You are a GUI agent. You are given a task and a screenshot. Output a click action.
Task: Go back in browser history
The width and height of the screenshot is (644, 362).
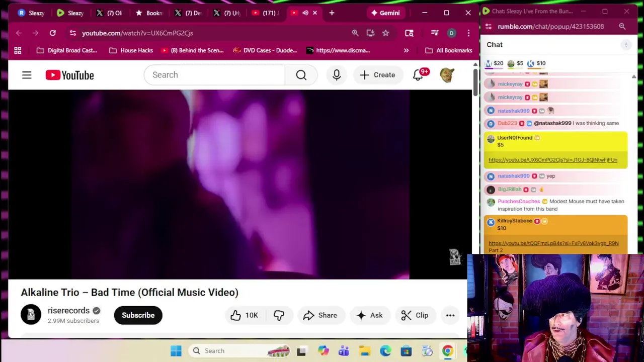[19, 33]
